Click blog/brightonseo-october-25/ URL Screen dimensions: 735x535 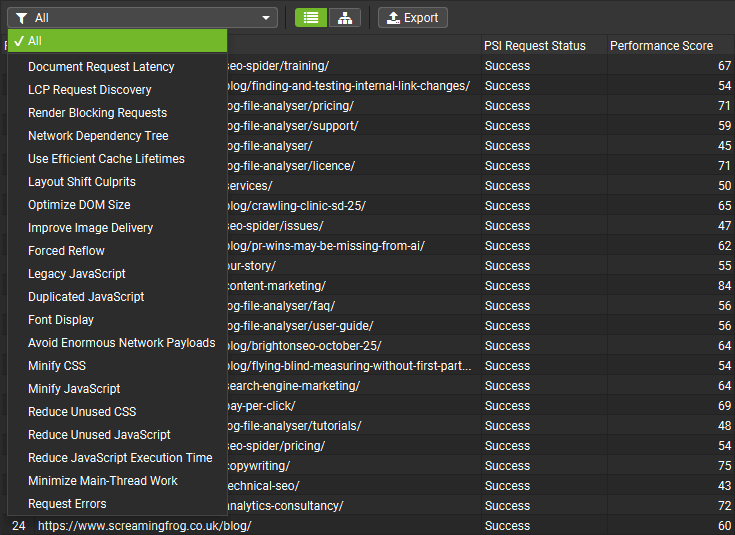(x=354, y=346)
